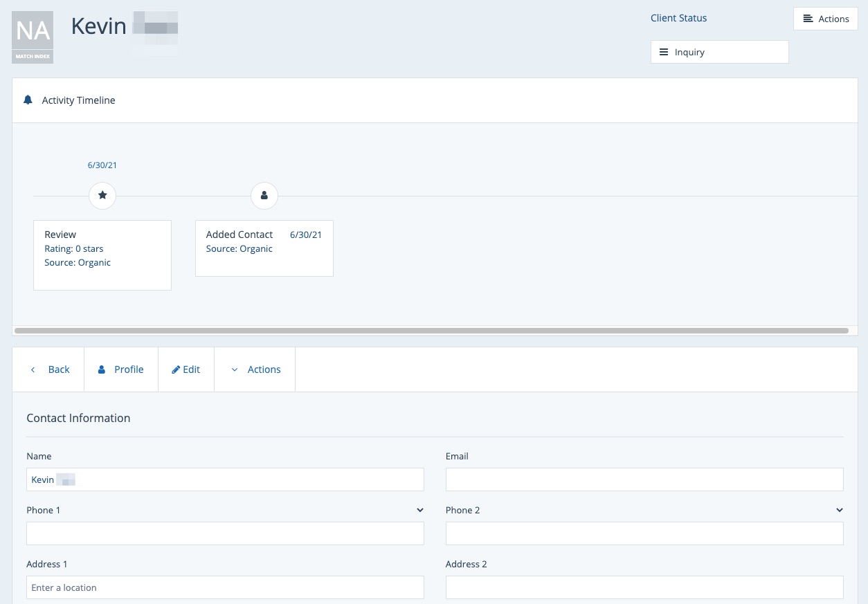The width and height of the screenshot is (868, 604).
Task: Select the Address 2 input field
Action: pos(644,587)
